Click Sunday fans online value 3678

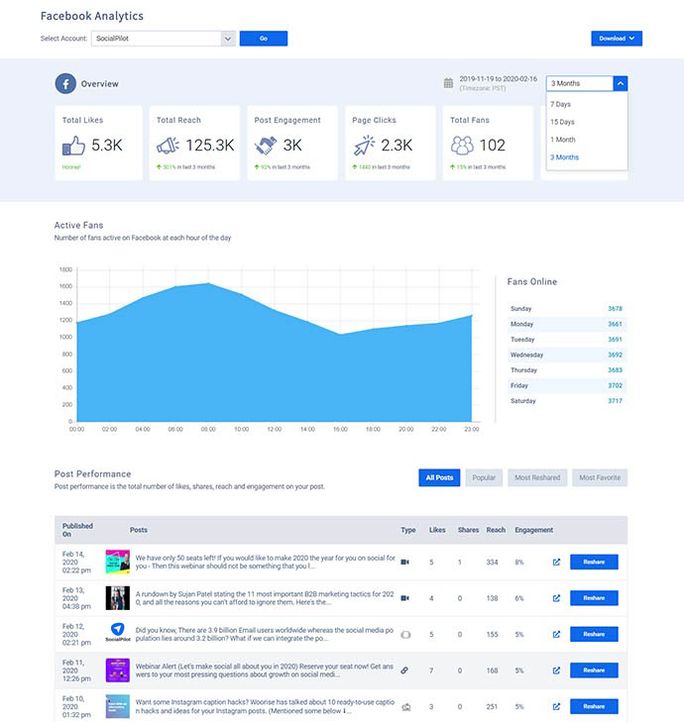pyautogui.click(x=615, y=308)
